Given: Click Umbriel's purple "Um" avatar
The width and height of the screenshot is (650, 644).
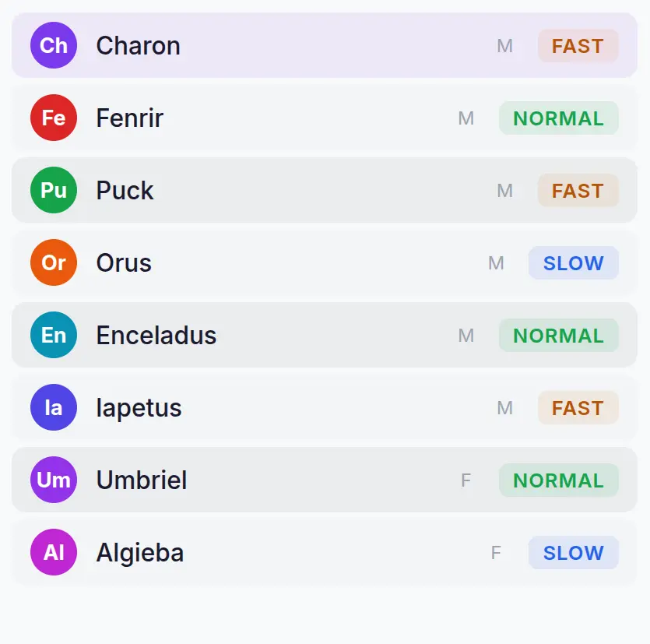Looking at the screenshot, I should (x=53, y=480).
